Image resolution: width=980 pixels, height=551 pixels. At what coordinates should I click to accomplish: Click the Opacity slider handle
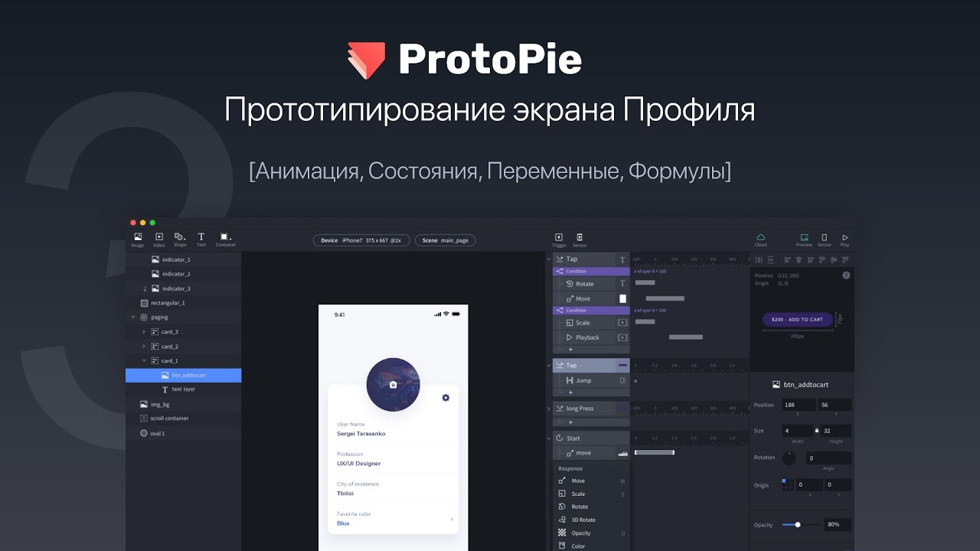pyautogui.click(x=798, y=524)
